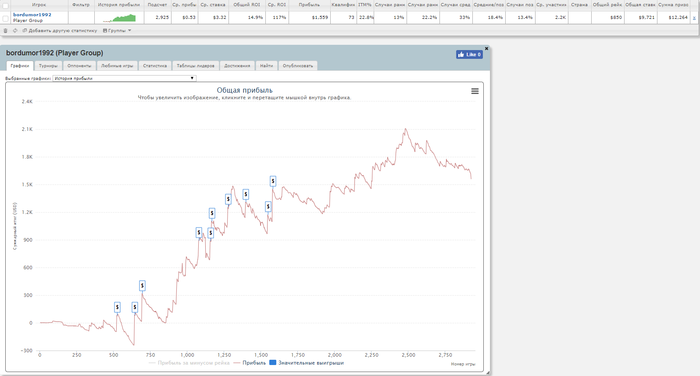Sort by the 'Страна' column header
This screenshot has width=700, height=376.
tap(579, 4)
